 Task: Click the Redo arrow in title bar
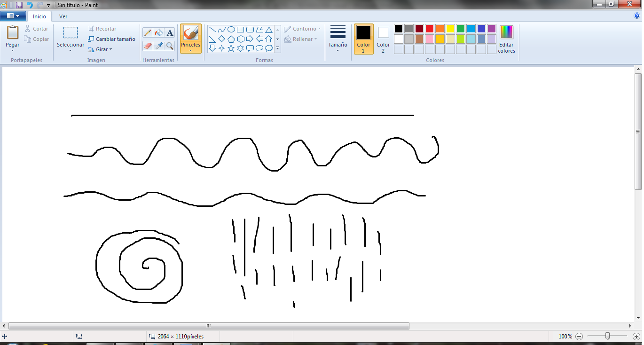coord(39,5)
